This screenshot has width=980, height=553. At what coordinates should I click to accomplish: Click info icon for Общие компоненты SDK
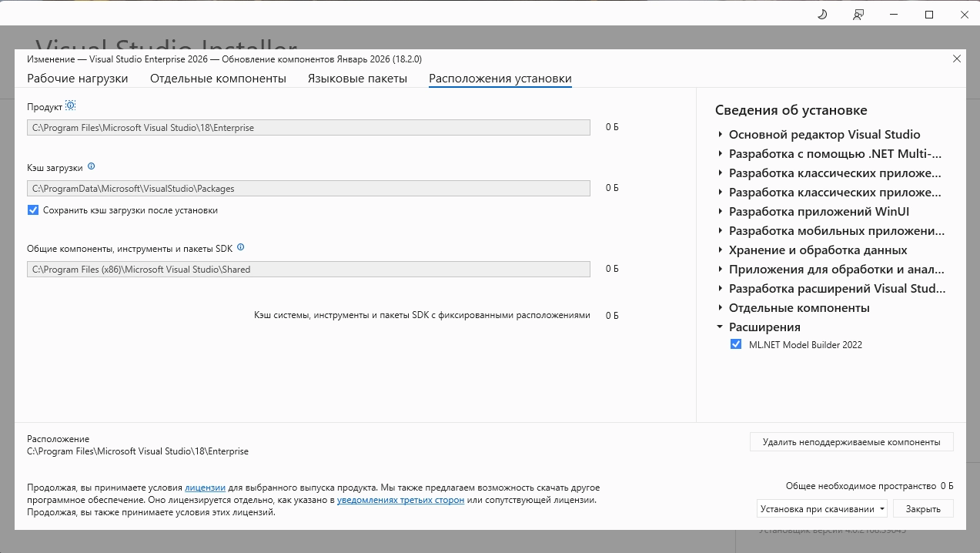[x=241, y=248]
